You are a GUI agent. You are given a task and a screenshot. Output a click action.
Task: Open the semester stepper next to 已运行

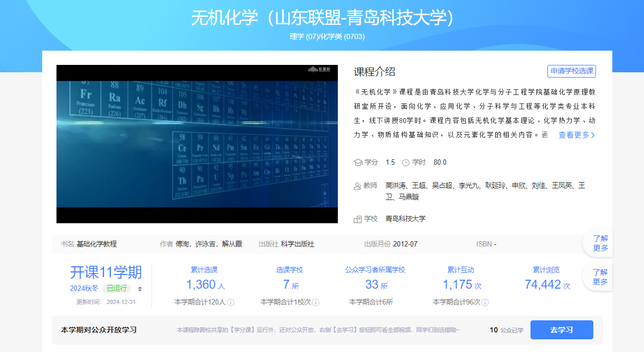140,289
